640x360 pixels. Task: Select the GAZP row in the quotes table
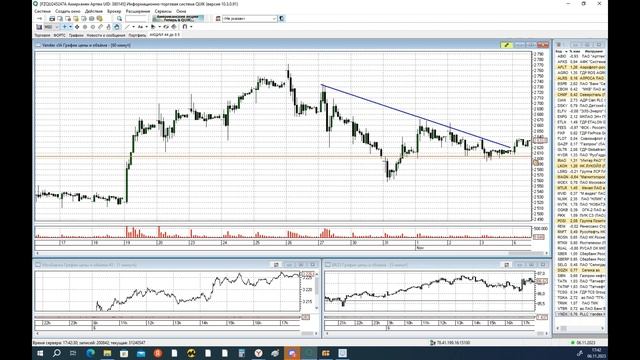(x=580, y=144)
